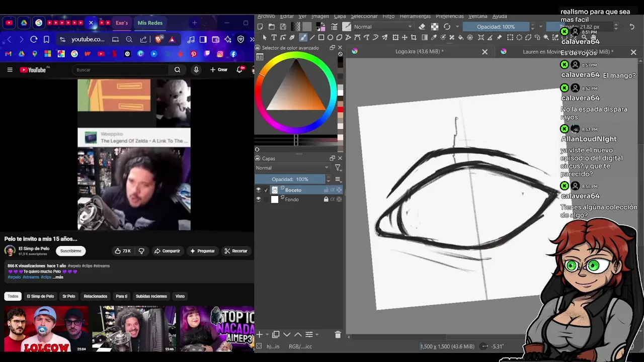Viewport: 644px width, 362px height.
Task: Hide the Fondo layer
Action: (x=259, y=200)
